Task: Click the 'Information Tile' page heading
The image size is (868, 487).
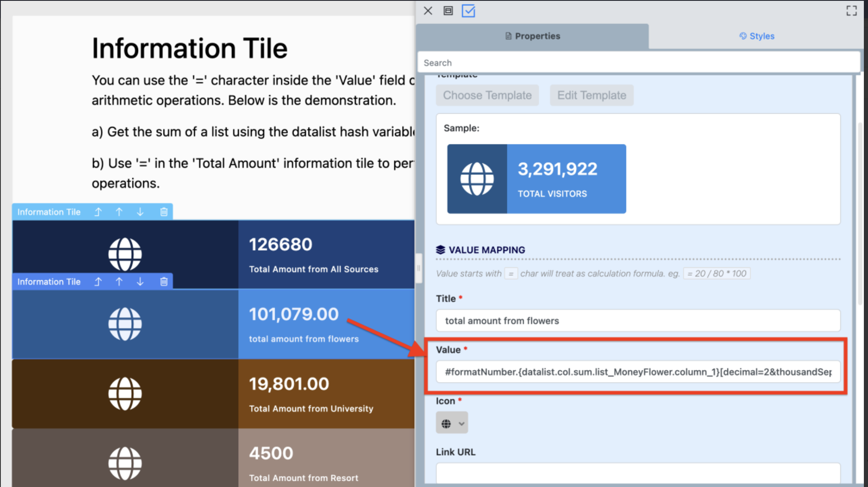Action: pos(189,48)
